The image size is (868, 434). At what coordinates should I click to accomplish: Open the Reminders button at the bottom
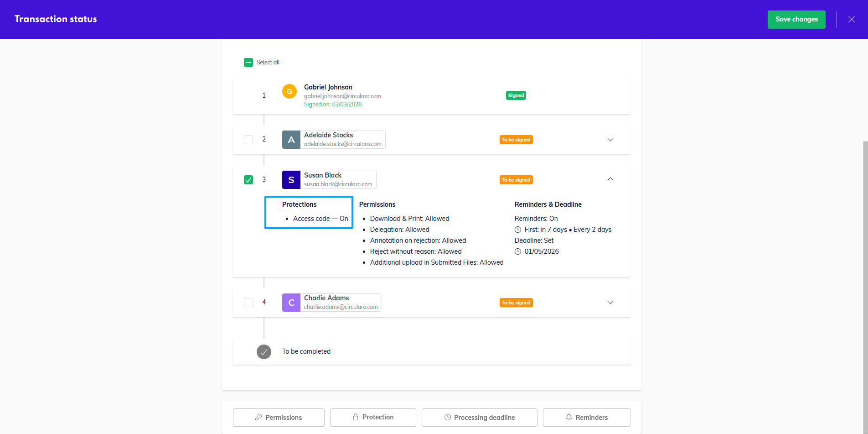[x=586, y=418]
